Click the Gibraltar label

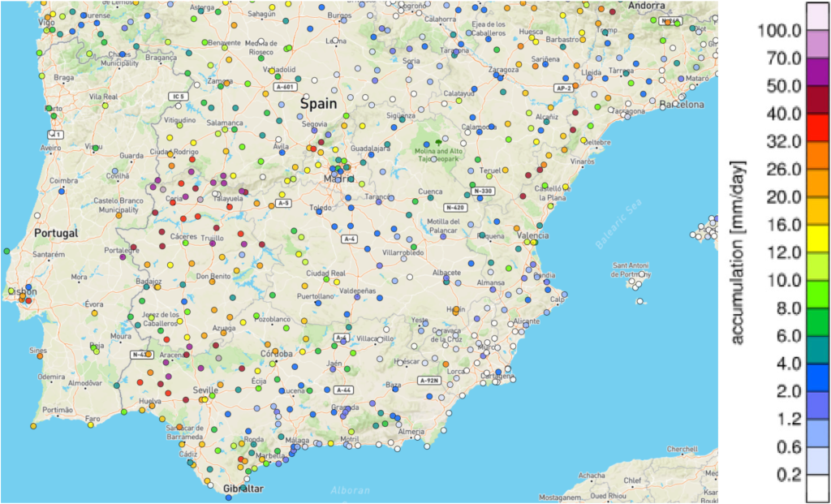pyautogui.click(x=243, y=489)
